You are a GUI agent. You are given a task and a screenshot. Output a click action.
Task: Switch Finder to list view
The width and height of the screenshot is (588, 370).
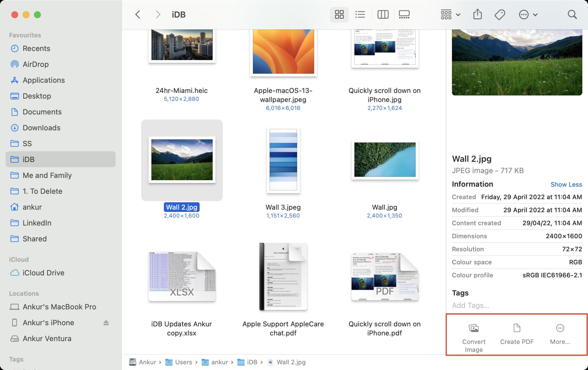(x=360, y=14)
